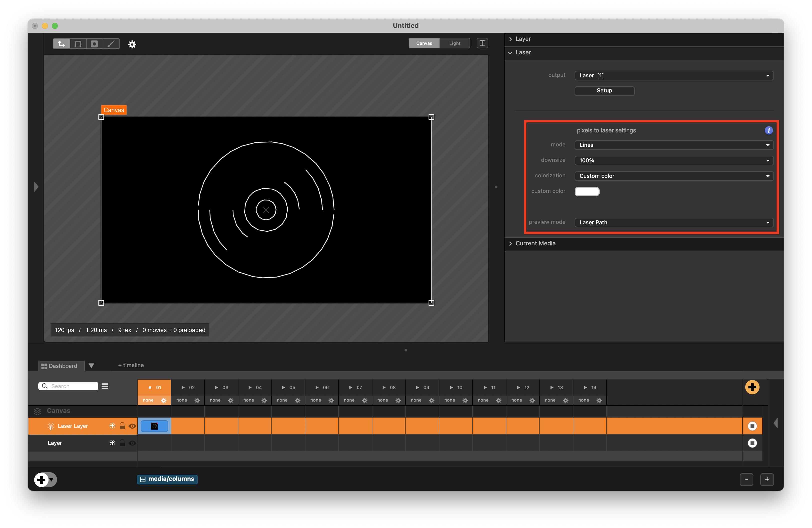Screen dimensions: 812x528
Task: Select the transform arrow tool in toolbar
Action: tap(61, 44)
